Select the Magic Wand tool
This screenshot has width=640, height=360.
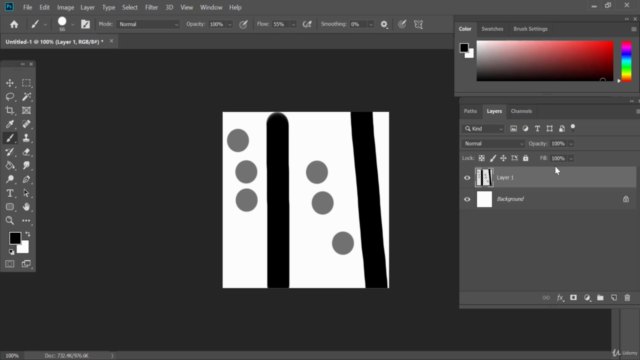tap(26, 97)
